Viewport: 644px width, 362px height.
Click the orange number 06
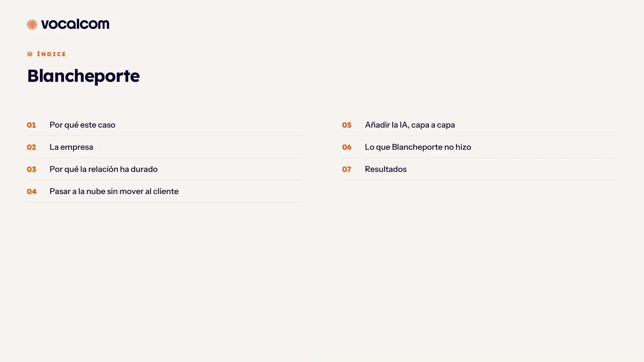[347, 147]
